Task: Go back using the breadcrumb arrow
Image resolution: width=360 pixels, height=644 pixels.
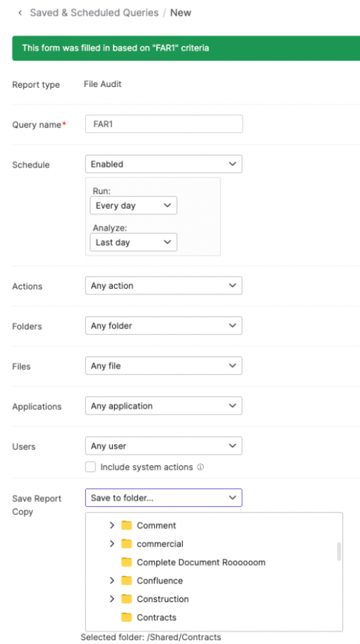Action: click(20, 13)
